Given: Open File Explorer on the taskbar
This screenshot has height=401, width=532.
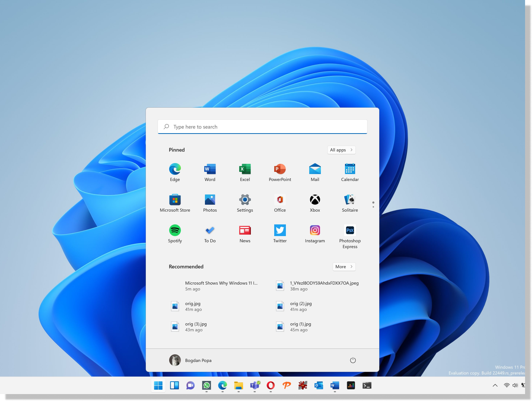Looking at the screenshot, I should 238,385.
